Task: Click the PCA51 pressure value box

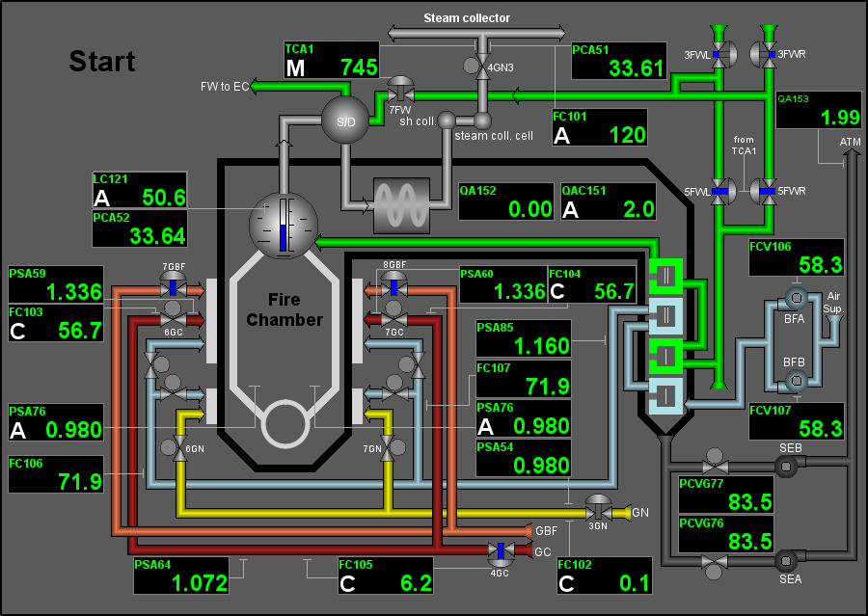Action: (x=619, y=60)
